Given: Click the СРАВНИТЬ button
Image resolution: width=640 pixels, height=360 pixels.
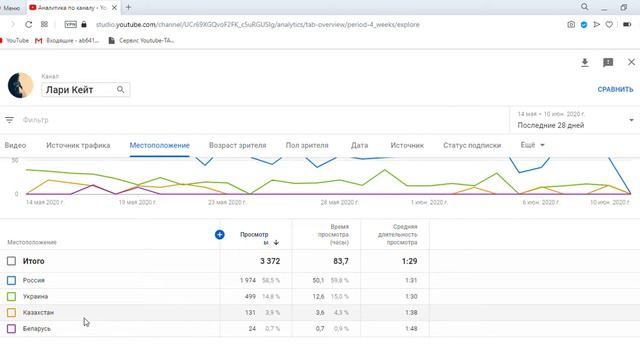Looking at the screenshot, I should [615, 89].
